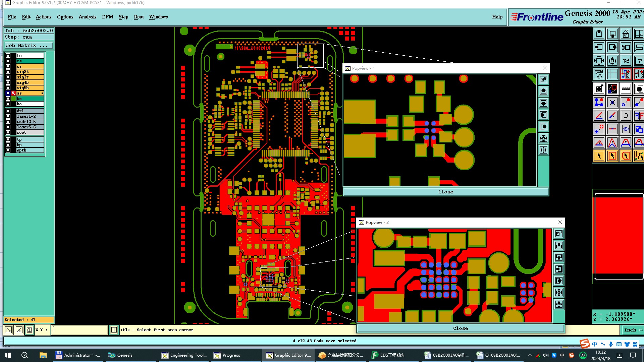Click the Job Matrix button
This screenshot has width=644, height=362.
[x=29, y=46]
